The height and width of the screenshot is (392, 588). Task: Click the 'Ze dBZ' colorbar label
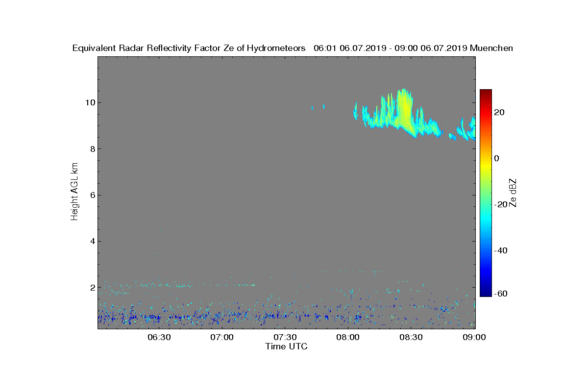pyautogui.click(x=514, y=193)
